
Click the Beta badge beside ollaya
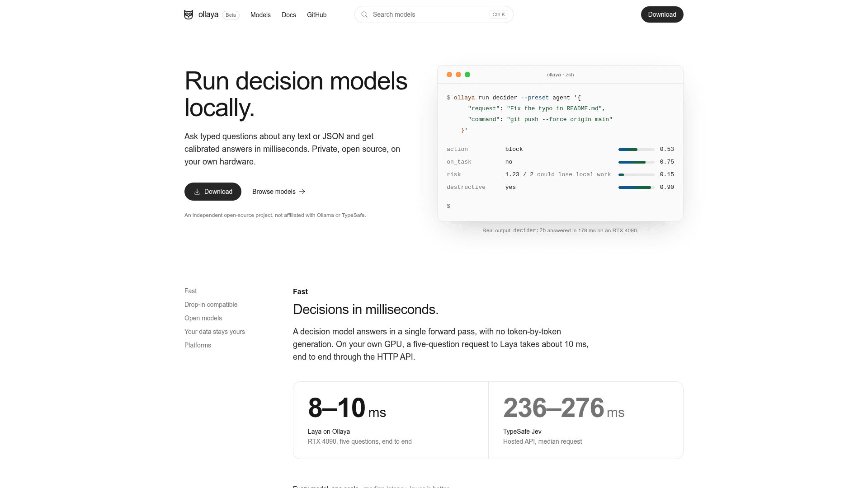point(231,15)
